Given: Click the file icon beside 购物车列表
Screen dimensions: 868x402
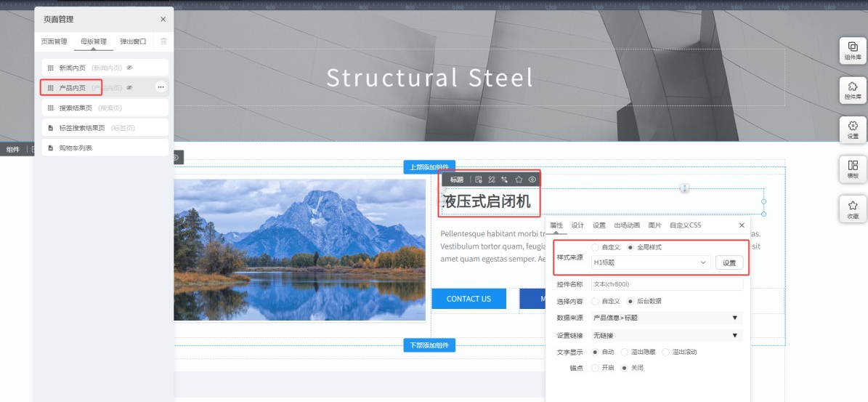Looking at the screenshot, I should click(51, 148).
